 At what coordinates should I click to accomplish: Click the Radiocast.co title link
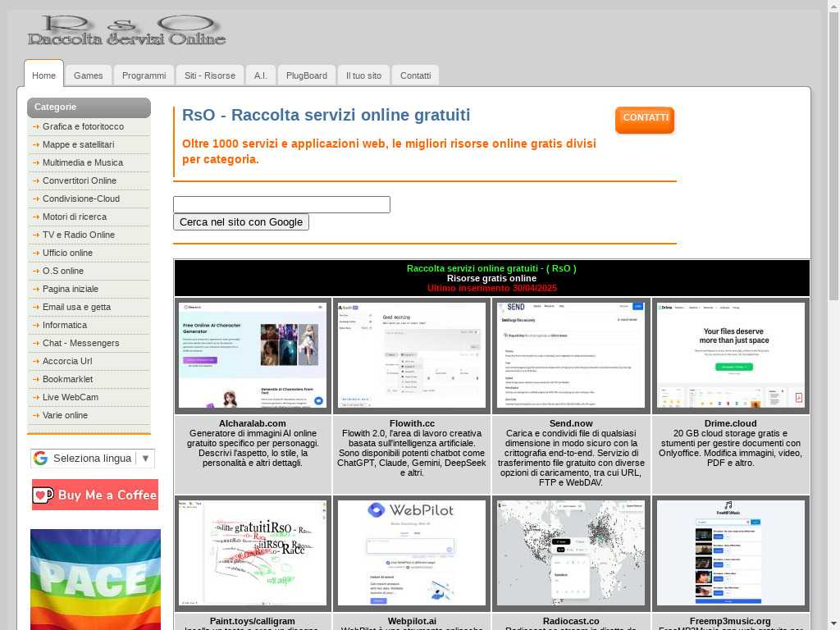coord(571,621)
